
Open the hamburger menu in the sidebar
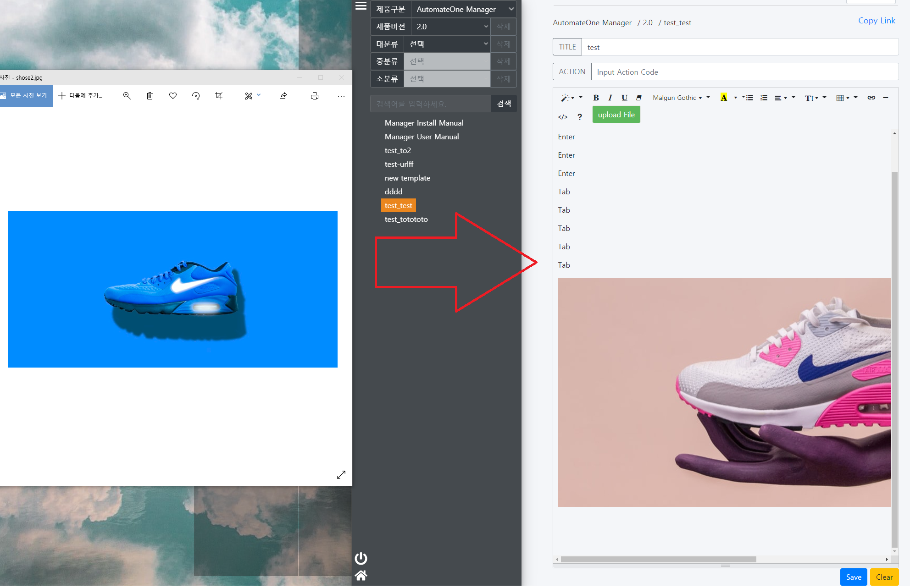click(x=361, y=6)
